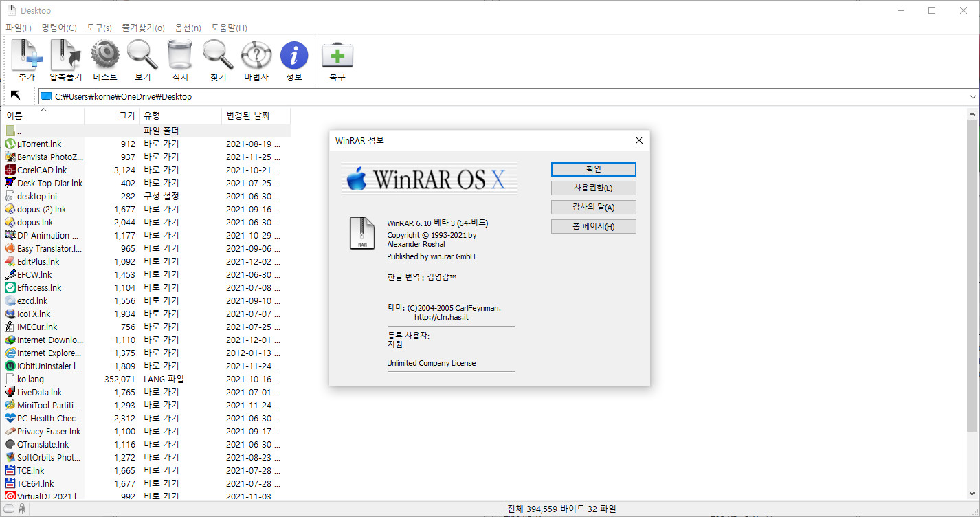Click the 추가 (Add) toolbar icon
The height and width of the screenshot is (517, 980).
(x=27, y=55)
